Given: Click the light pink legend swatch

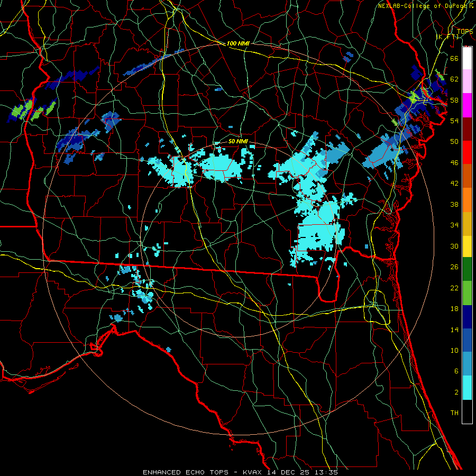Looking at the screenshot, I should point(467,81).
